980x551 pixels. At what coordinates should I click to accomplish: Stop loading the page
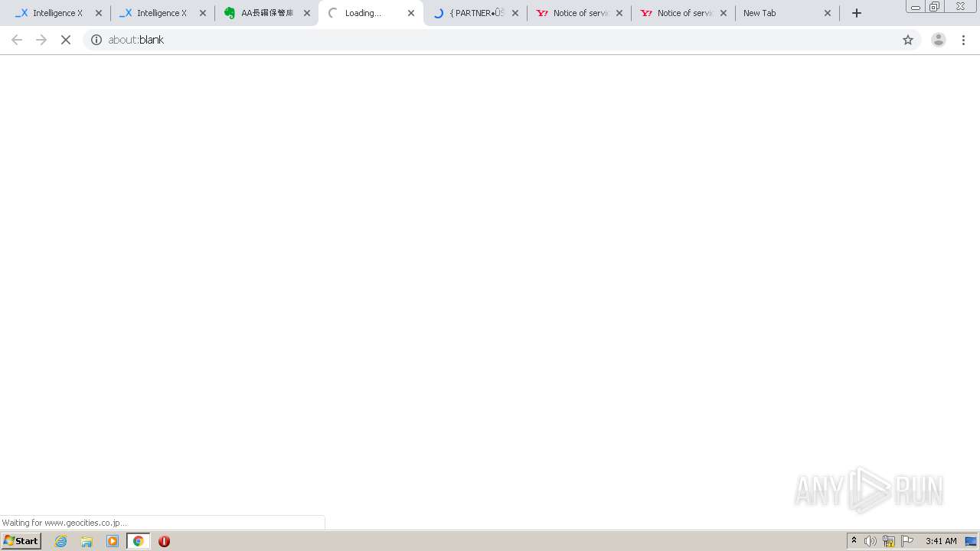66,40
